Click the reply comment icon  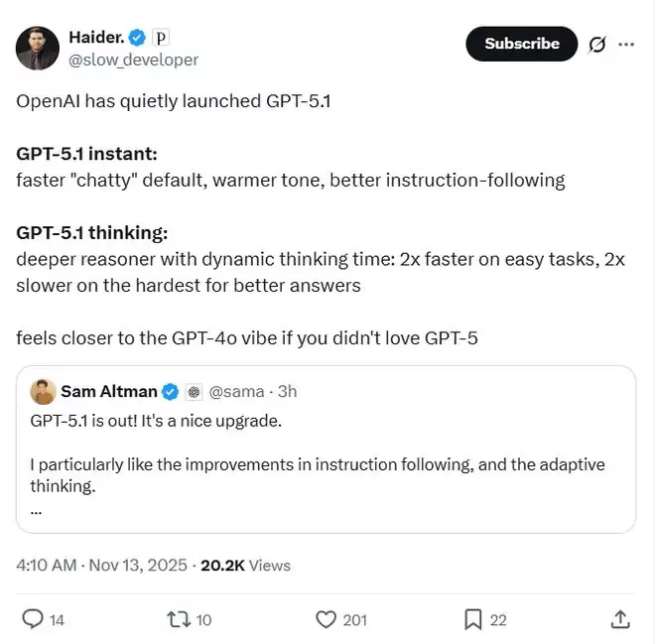click(33, 619)
